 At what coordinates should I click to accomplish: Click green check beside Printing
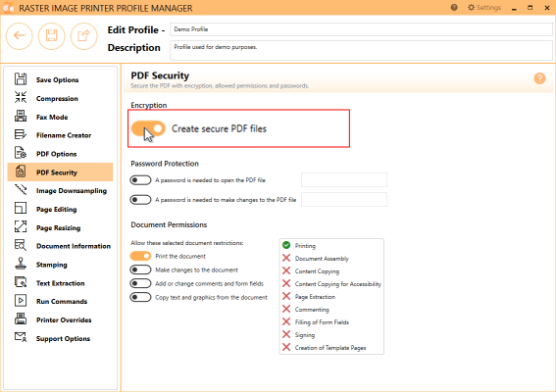286,245
